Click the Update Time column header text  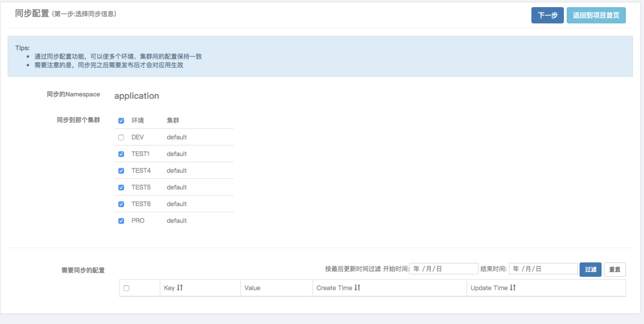click(x=489, y=288)
